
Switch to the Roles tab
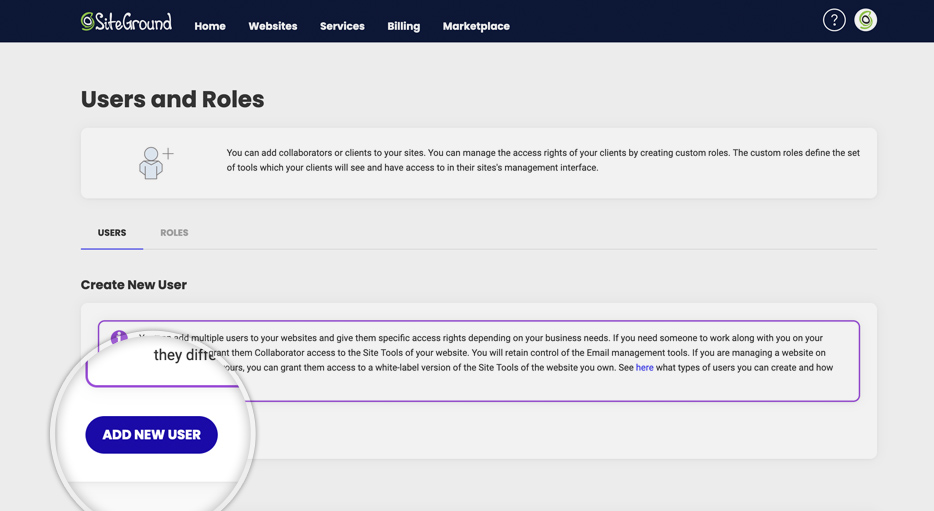tap(174, 233)
